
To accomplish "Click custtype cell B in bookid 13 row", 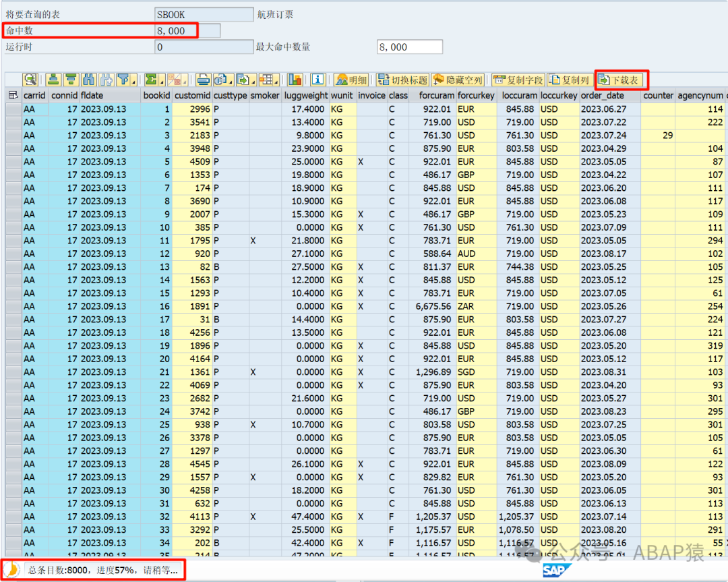I will (x=231, y=266).
